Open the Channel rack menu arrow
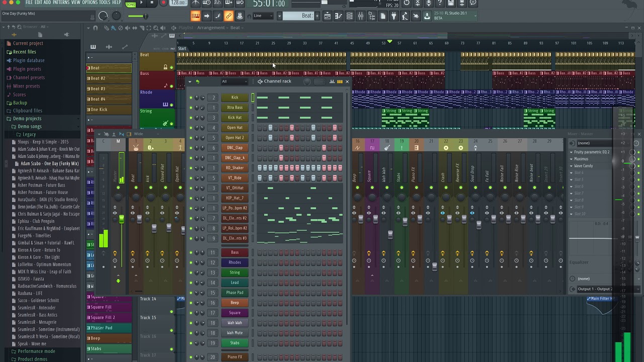 pos(190,81)
